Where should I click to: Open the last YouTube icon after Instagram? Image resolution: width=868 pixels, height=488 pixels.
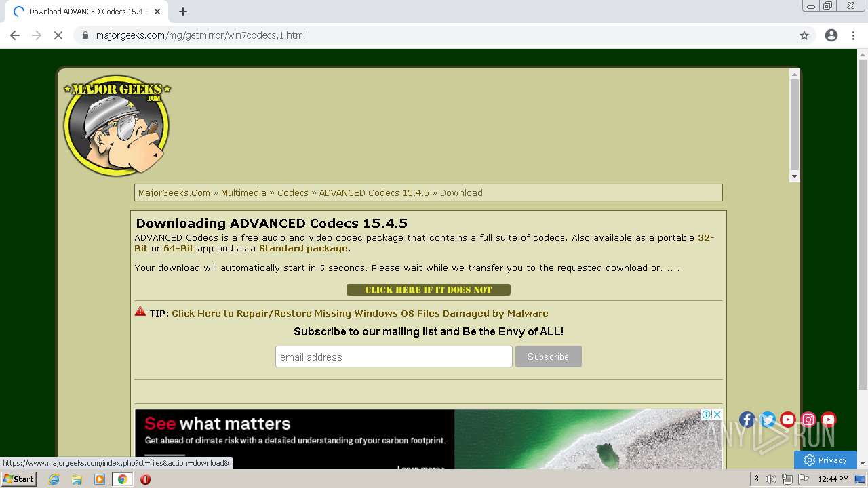pos(829,420)
